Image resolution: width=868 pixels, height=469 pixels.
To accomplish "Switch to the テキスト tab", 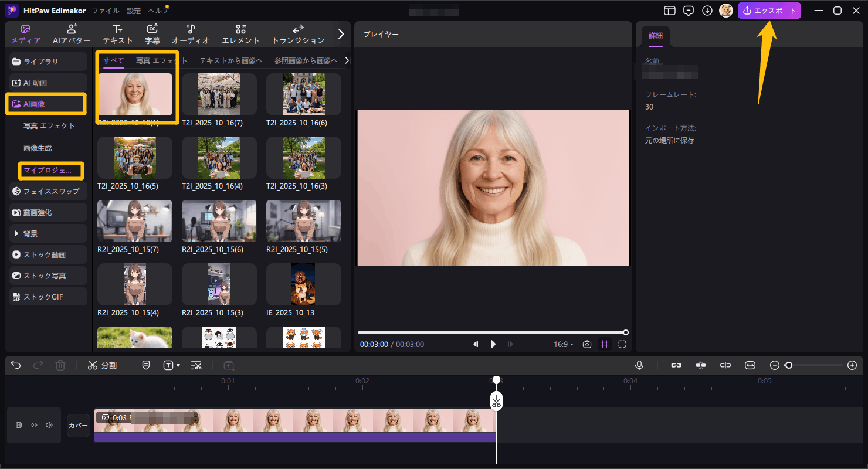I will pyautogui.click(x=117, y=35).
